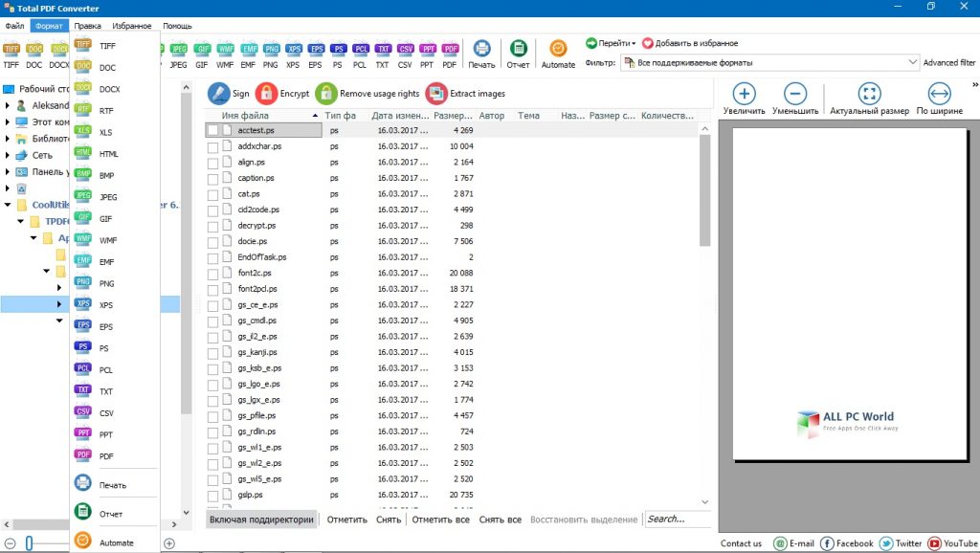
Task: Check the box for addxchar.ps
Action: (213, 146)
